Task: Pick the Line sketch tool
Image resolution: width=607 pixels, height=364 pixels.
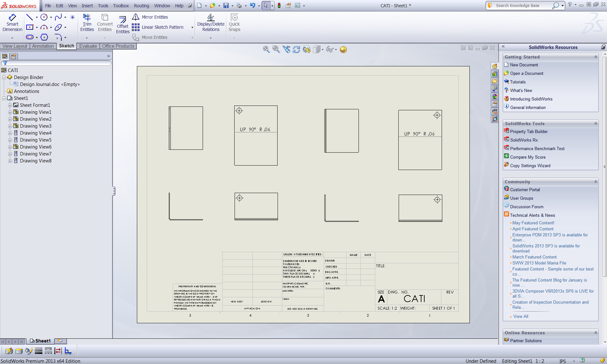Action: tap(29, 17)
